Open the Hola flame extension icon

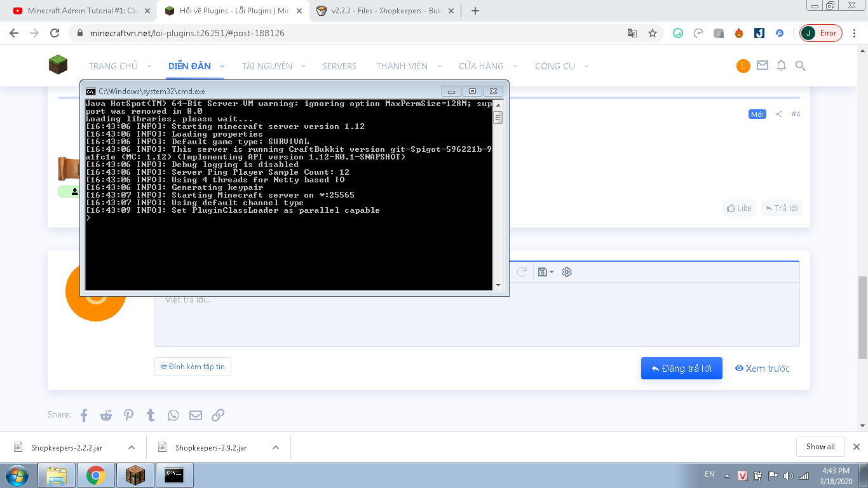coord(739,33)
